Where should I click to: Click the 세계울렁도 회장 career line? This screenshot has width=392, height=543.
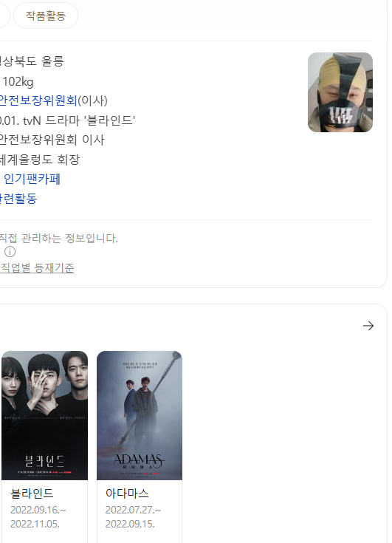click(x=40, y=160)
